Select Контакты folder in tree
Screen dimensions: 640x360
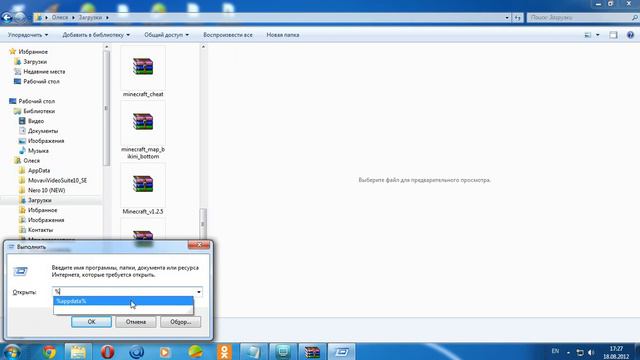point(36,230)
